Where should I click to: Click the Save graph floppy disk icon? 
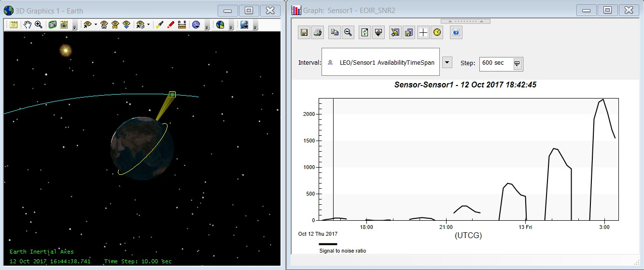(304, 32)
